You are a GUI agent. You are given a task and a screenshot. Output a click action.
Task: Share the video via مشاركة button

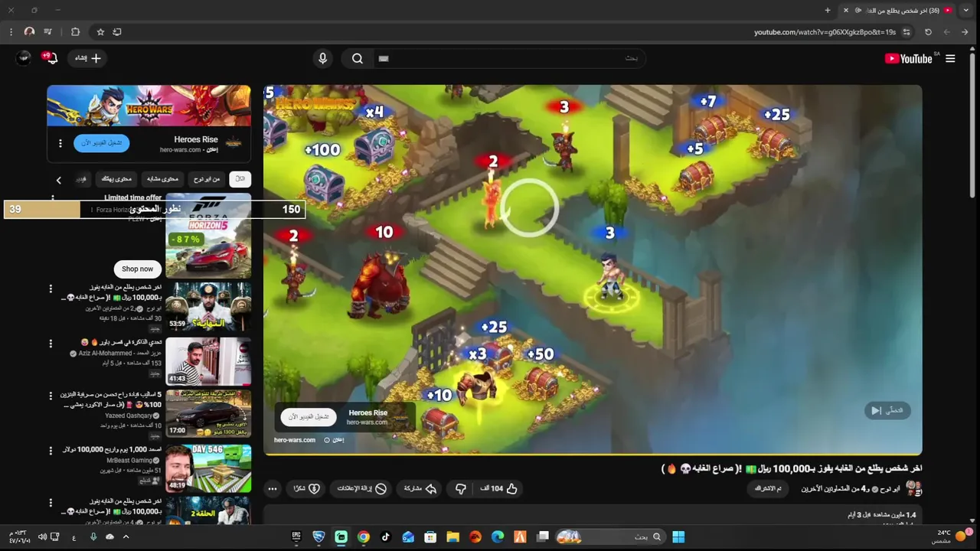point(420,488)
